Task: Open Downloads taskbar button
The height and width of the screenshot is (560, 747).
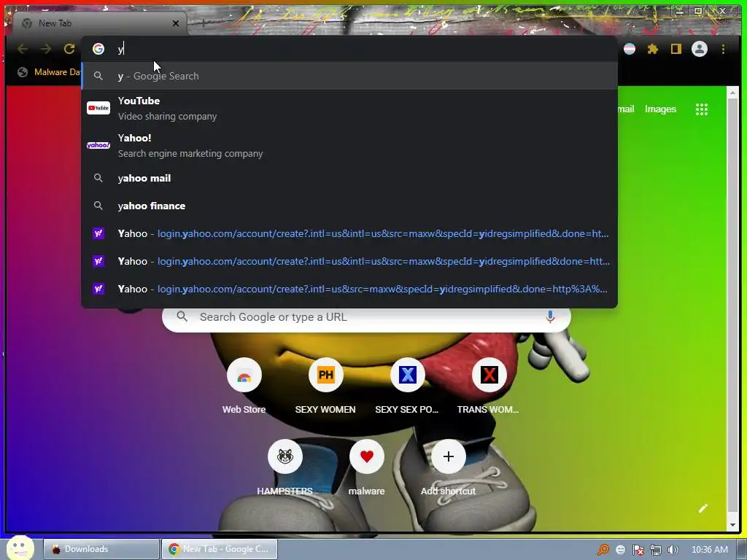Action: click(101, 549)
